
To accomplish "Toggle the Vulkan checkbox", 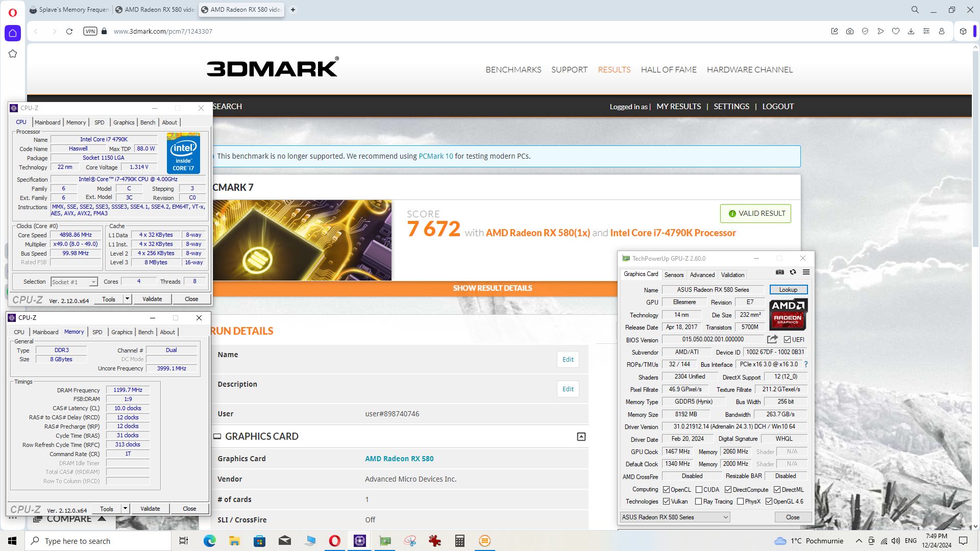I will click(666, 502).
